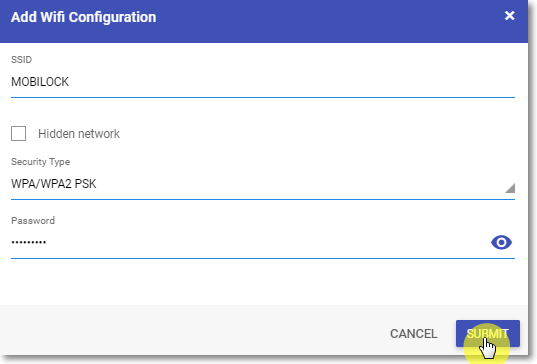The image size is (537, 364).
Task: Click the masked password dots
Action: pyautogui.click(x=29, y=242)
